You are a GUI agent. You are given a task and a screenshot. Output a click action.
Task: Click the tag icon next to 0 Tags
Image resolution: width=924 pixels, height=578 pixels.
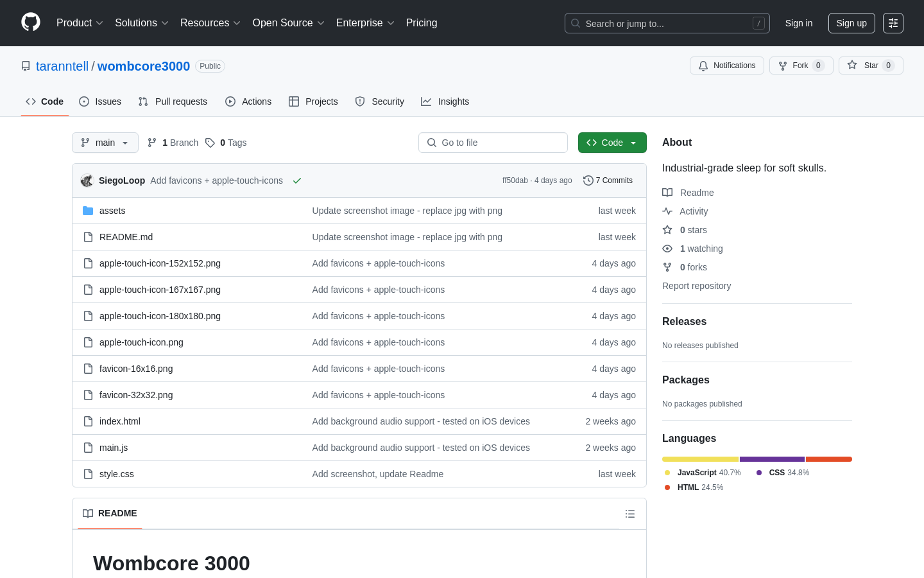coord(210,143)
